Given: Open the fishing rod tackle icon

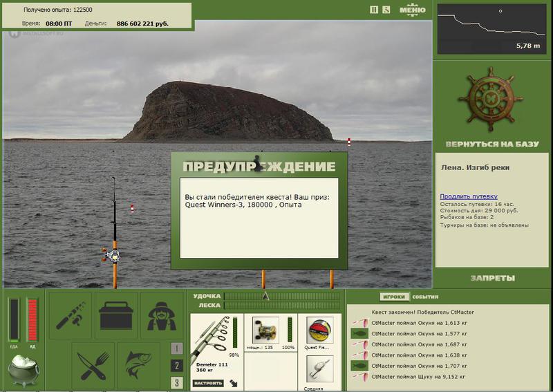Looking at the screenshot, I should 71,315.
